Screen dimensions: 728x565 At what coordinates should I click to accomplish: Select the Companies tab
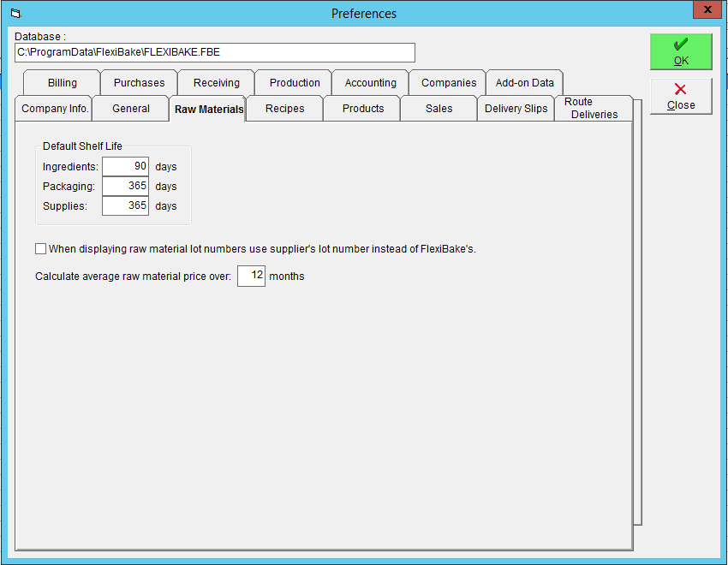pyautogui.click(x=449, y=82)
